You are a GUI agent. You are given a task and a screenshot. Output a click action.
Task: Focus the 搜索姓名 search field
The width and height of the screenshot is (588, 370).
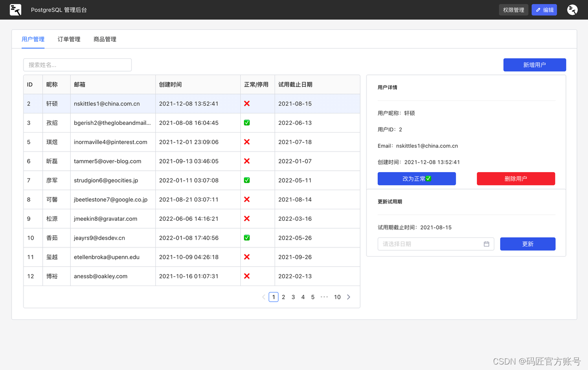78,65
